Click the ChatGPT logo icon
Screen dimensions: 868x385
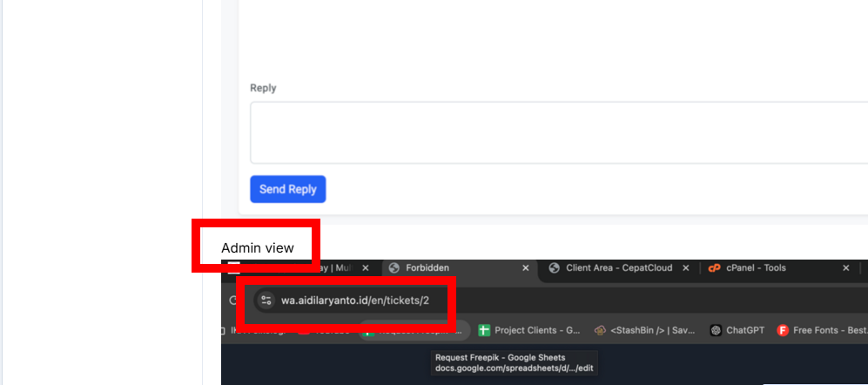[717, 330]
